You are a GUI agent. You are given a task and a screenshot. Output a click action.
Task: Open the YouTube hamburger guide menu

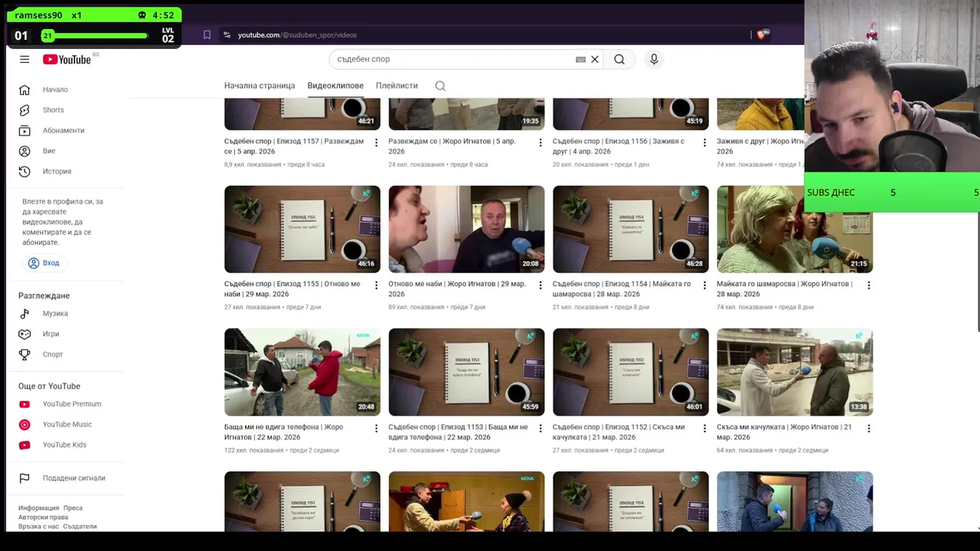(24, 60)
